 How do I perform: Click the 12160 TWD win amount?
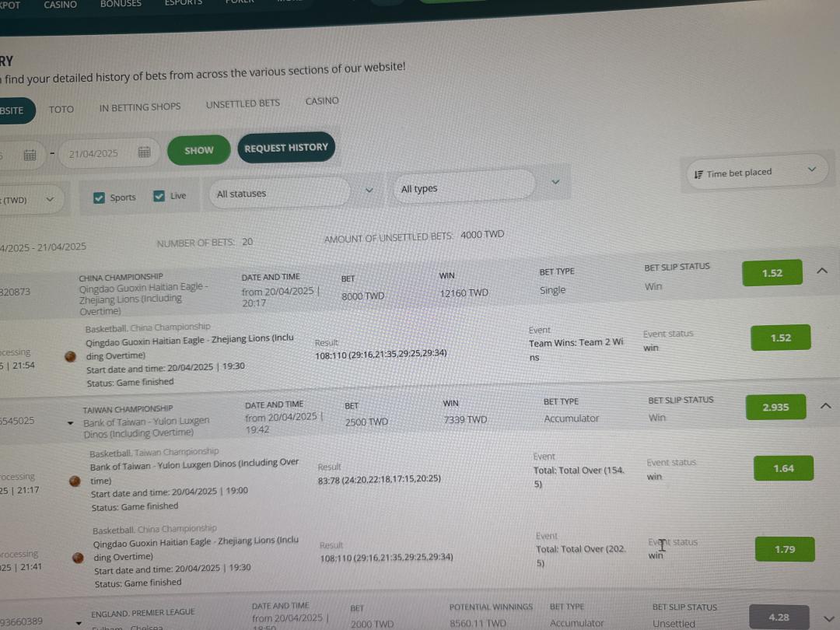coord(464,293)
